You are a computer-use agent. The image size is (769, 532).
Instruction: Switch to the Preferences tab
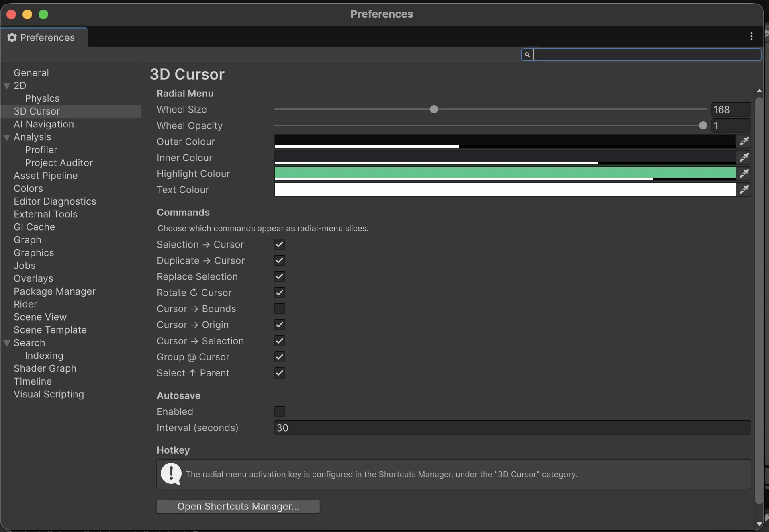point(43,37)
